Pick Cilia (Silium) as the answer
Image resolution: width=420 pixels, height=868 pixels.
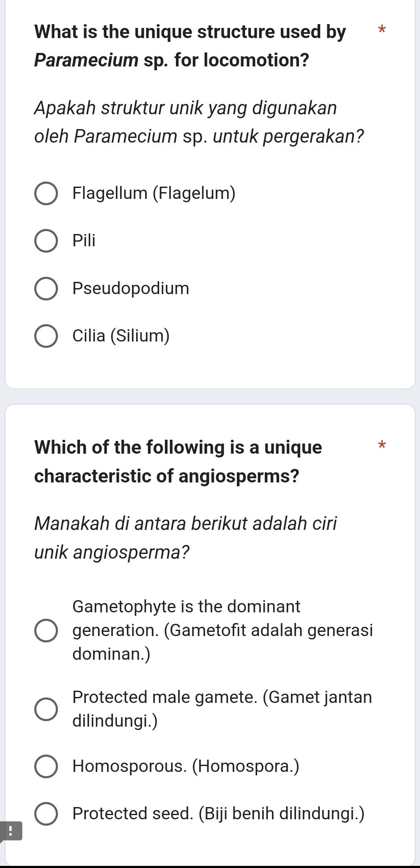click(x=47, y=336)
